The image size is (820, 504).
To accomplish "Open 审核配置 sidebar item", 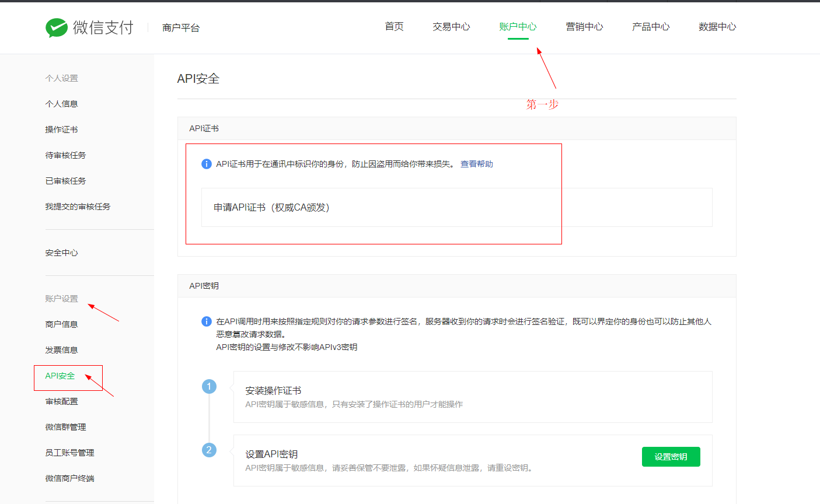I will click(61, 401).
